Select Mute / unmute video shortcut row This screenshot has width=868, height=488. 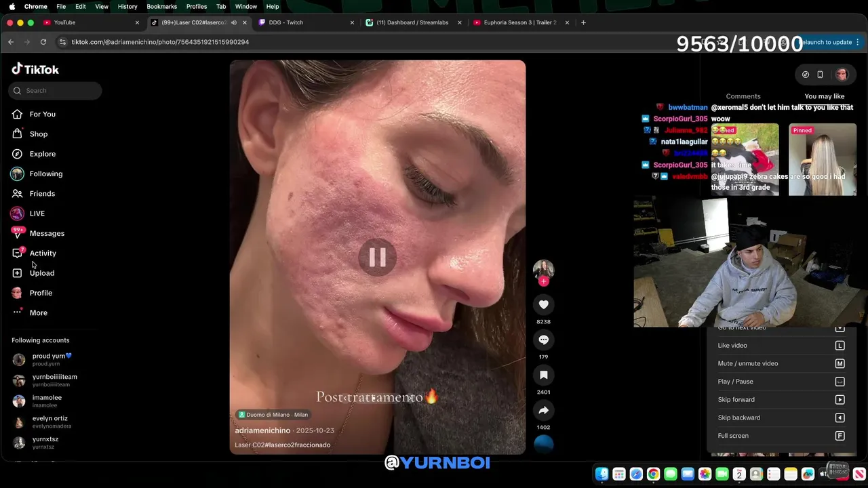pyautogui.click(x=781, y=363)
